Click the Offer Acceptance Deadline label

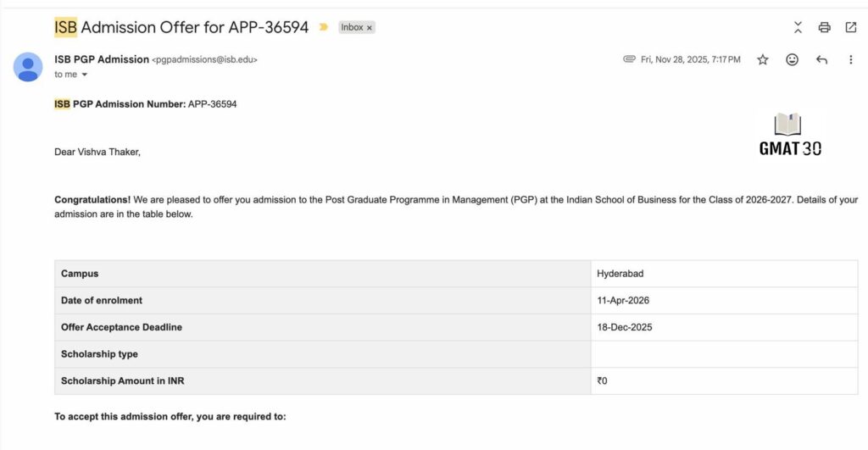(121, 327)
